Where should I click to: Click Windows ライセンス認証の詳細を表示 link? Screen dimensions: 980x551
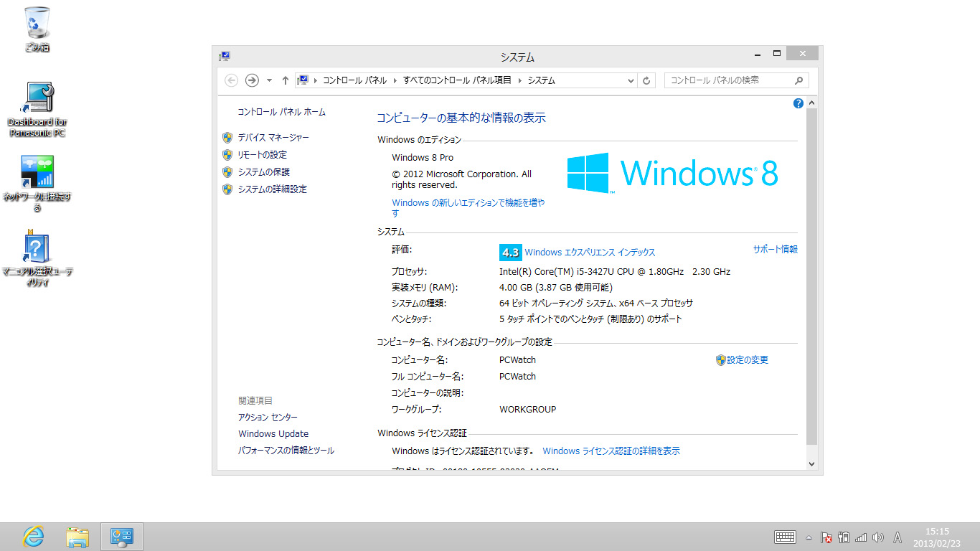[x=611, y=451]
